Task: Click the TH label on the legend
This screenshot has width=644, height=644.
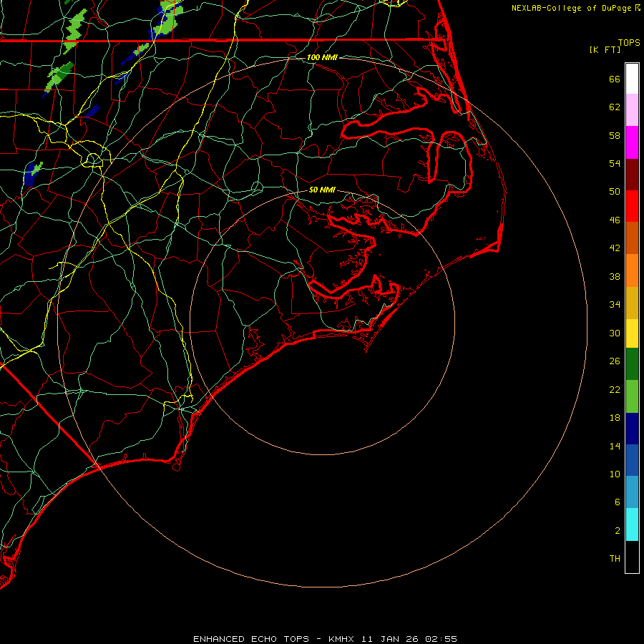Action: (614, 558)
